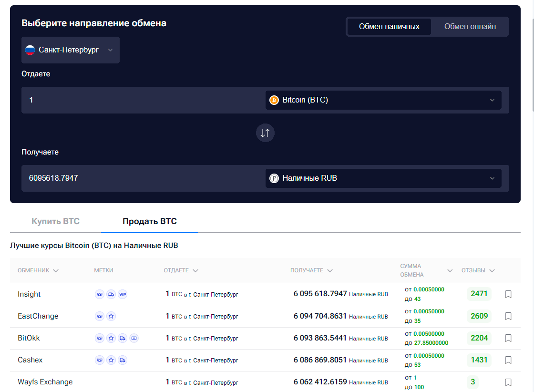Open the Bitcoin (BTC) currency dropdown
Image resolution: width=534 pixels, height=392 pixels.
click(x=383, y=100)
